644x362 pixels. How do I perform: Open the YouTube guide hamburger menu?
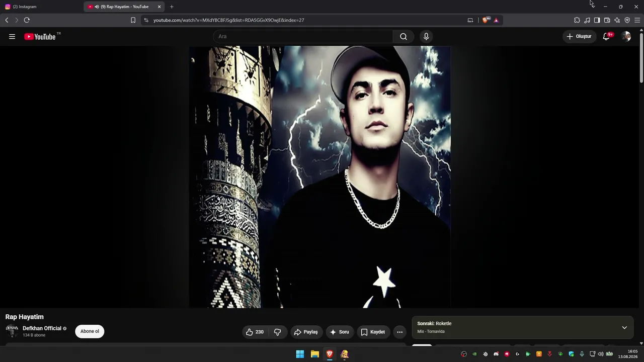tap(12, 36)
